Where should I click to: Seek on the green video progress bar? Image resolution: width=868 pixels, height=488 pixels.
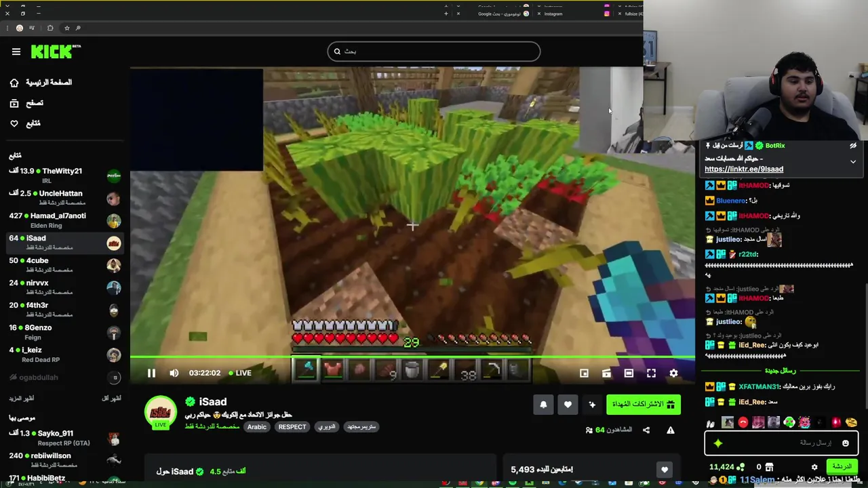tap(412, 357)
